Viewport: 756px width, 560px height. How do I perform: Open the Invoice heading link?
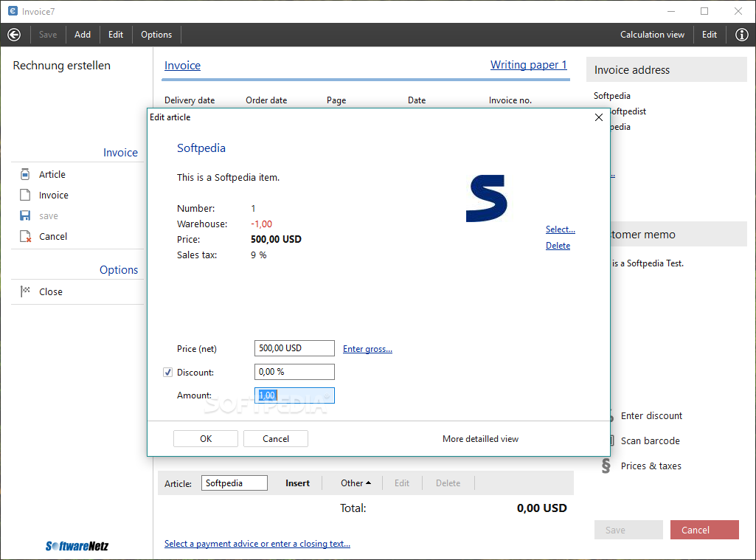182,66
